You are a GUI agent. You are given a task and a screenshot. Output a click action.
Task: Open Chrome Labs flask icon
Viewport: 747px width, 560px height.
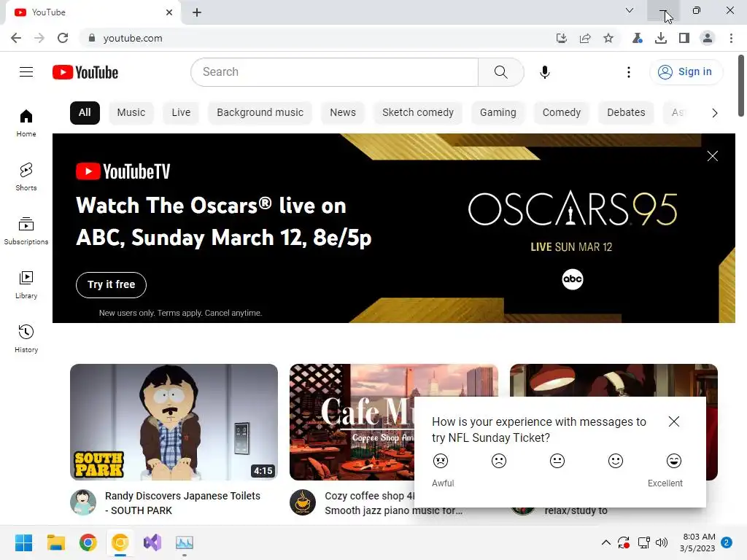[x=638, y=38]
